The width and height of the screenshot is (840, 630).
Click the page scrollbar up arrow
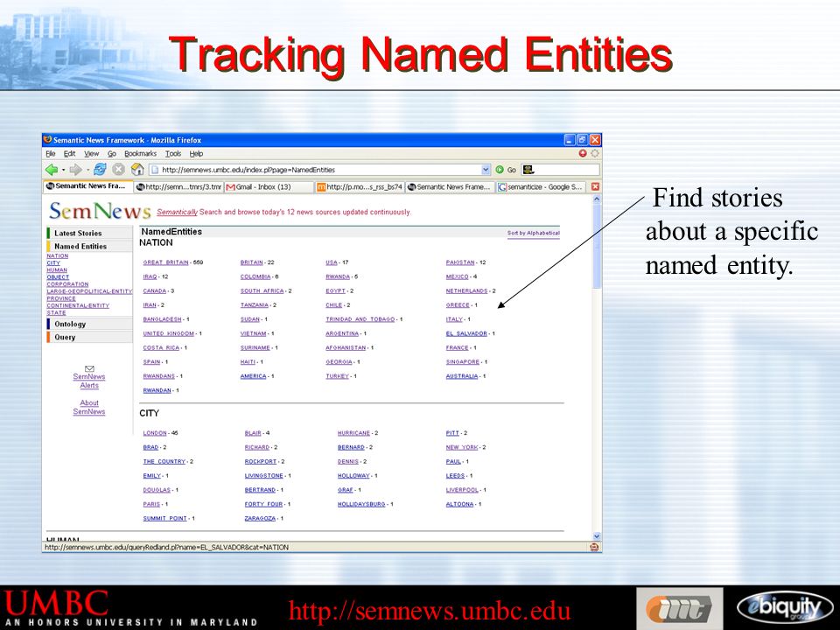[596, 199]
